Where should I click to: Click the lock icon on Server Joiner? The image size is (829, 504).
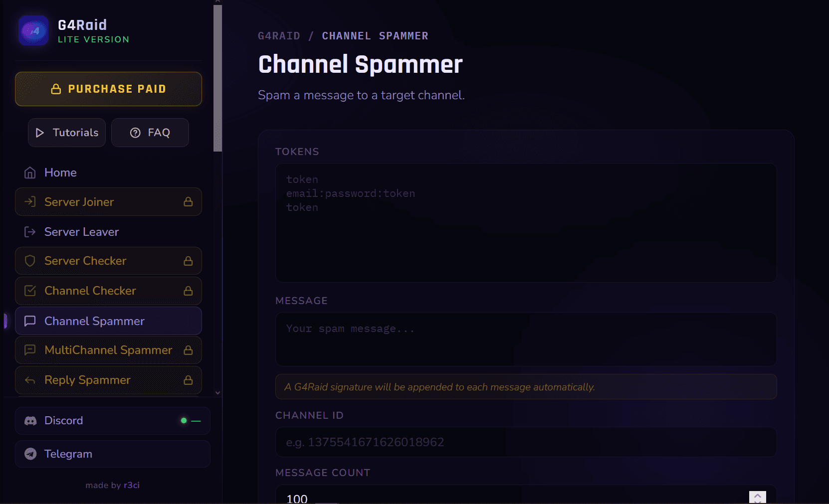tap(188, 201)
